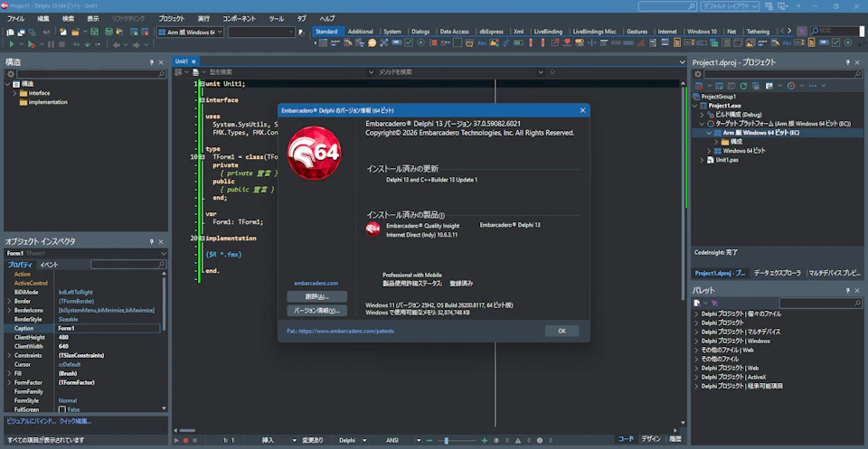Click Run Without Debugging toolbar icon

pos(32,43)
